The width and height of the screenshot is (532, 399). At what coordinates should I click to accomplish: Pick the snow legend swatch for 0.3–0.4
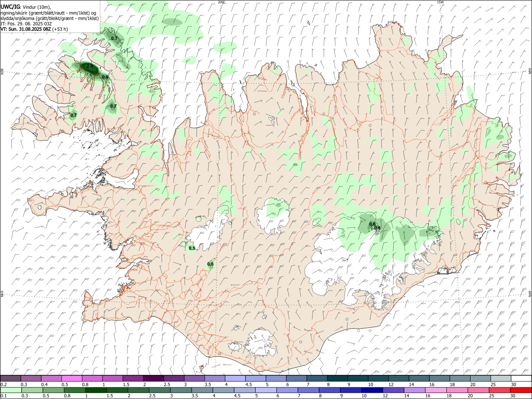click(x=31, y=378)
